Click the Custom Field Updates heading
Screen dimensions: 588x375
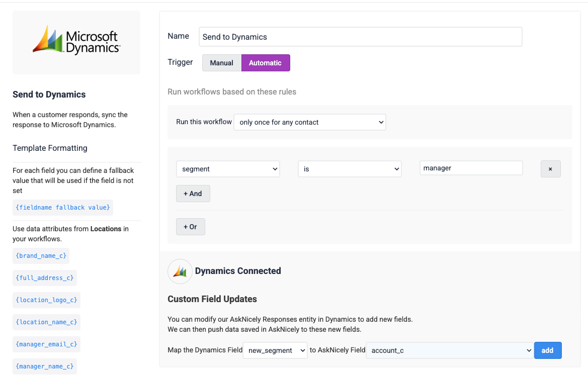tap(212, 299)
